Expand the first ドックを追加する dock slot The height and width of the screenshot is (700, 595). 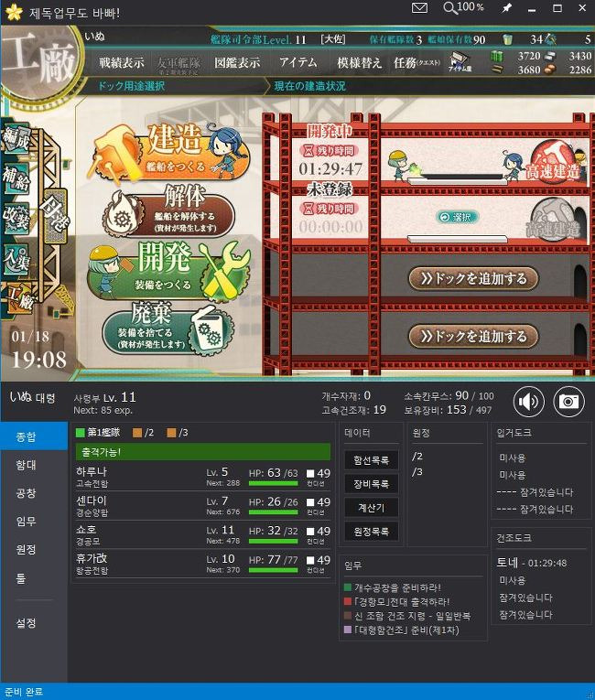[473, 278]
